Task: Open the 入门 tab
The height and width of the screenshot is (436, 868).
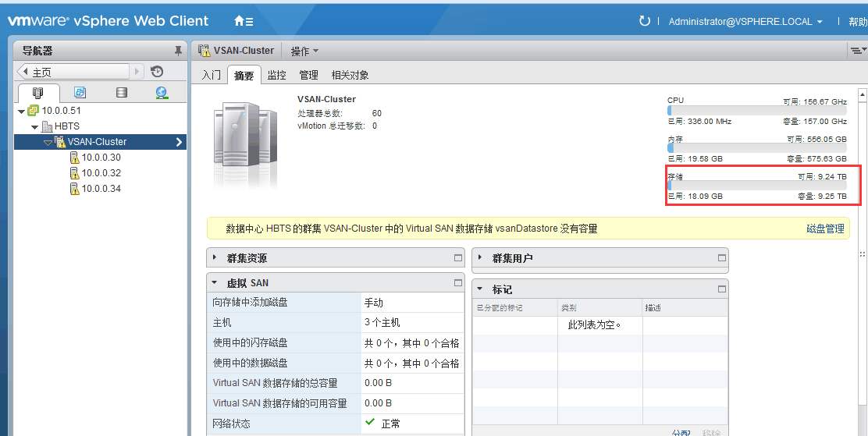Action: coord(211,75)
